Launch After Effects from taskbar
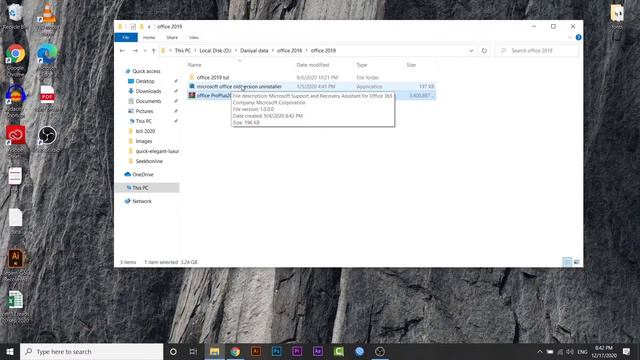640x360 pixels. tap(318, 351)
